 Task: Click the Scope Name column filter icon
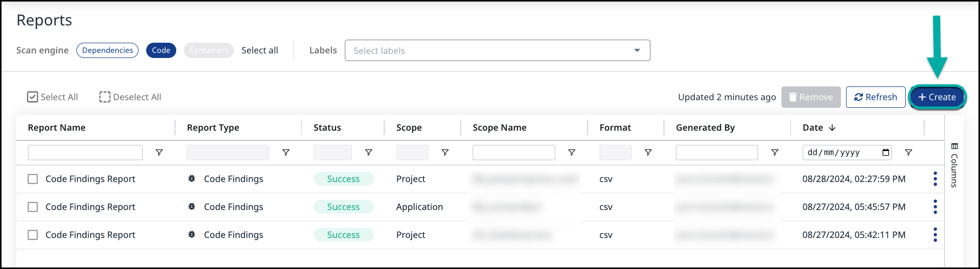[x=571, y=153]
